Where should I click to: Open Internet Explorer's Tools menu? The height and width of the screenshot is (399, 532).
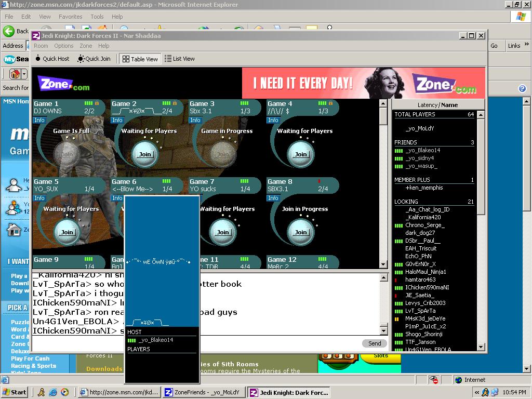pyautogui.click(x=97, y=17)
